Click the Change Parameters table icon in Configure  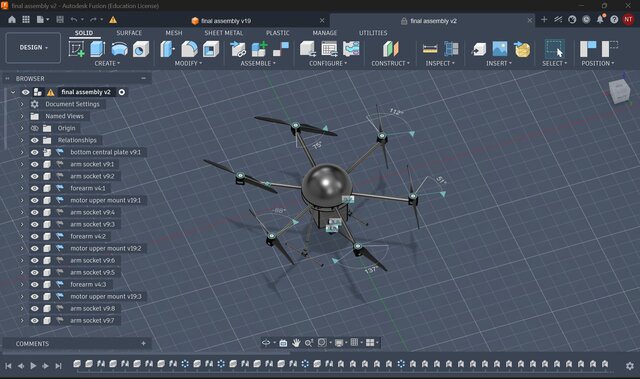(329, 49)
